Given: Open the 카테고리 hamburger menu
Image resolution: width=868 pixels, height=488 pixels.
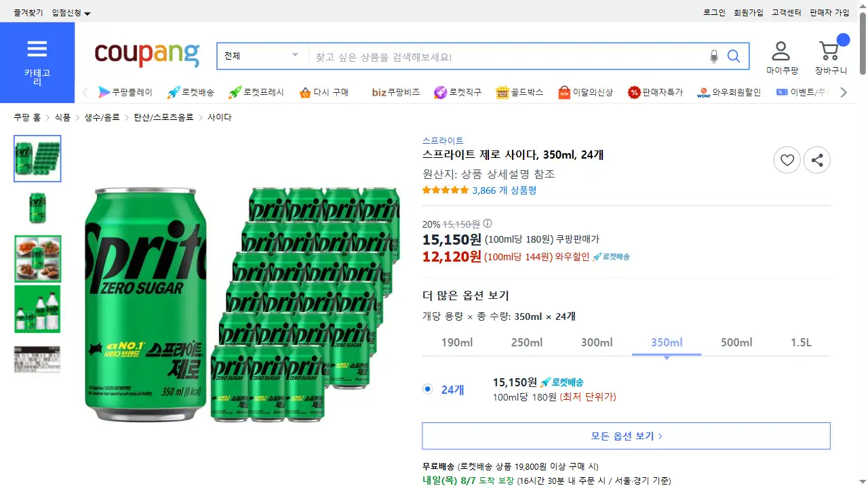Looking at the screenshot, I should point(37,62).
